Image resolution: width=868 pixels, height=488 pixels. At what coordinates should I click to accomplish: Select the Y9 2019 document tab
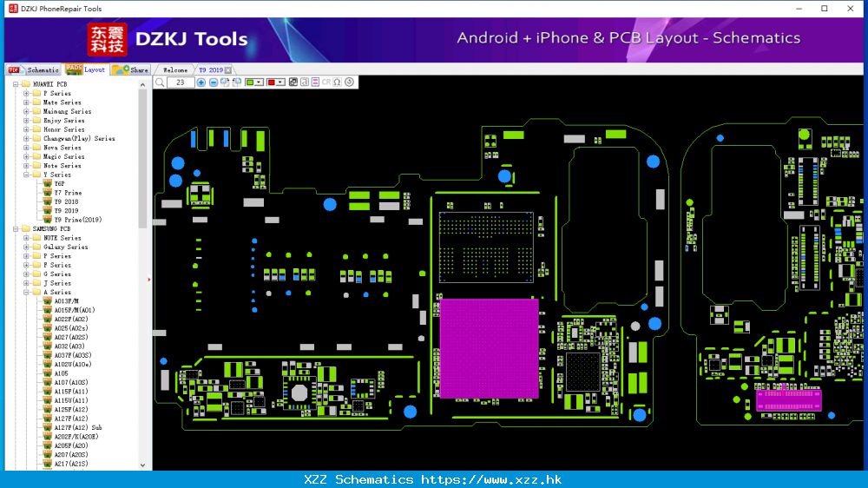click(x=210, y=70)
